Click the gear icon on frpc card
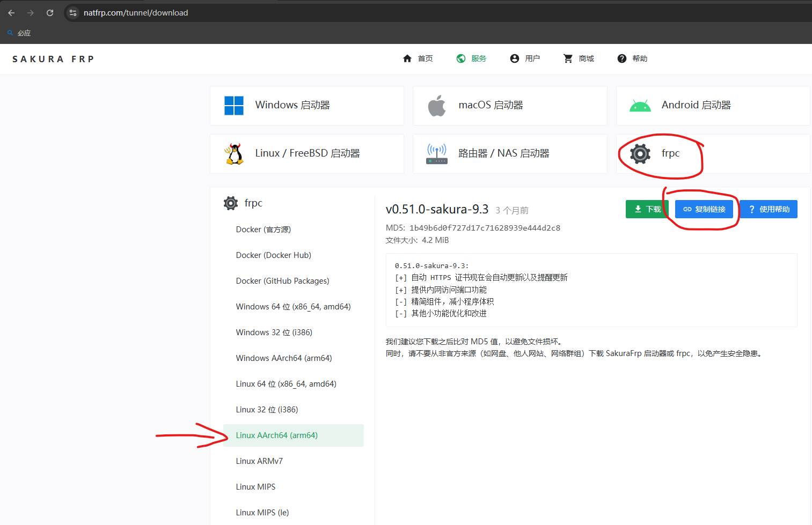The image size is (812, 525). click(640, 154)
